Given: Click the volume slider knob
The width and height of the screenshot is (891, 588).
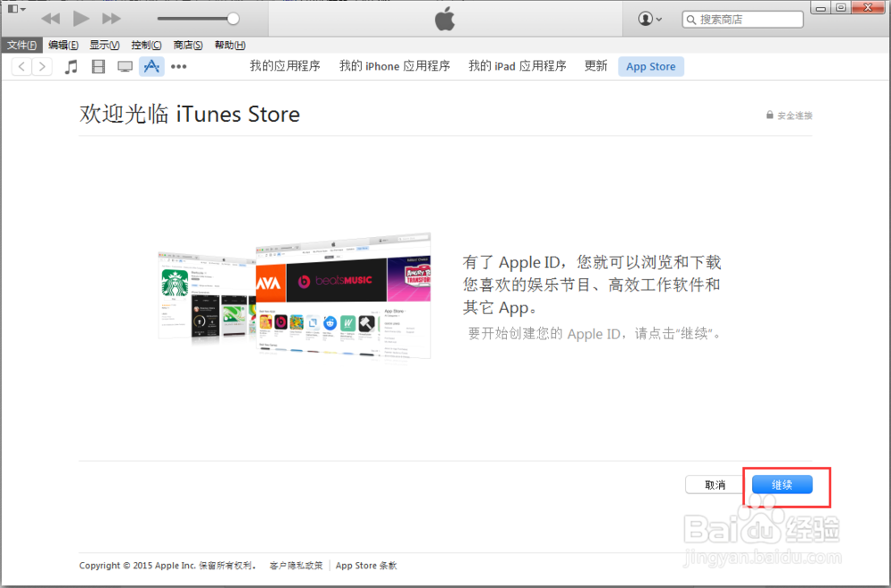Looking at the screenshot, I should coord(233,19).
